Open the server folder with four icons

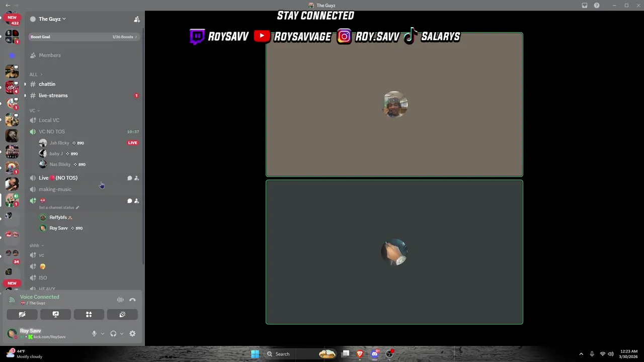12,37
